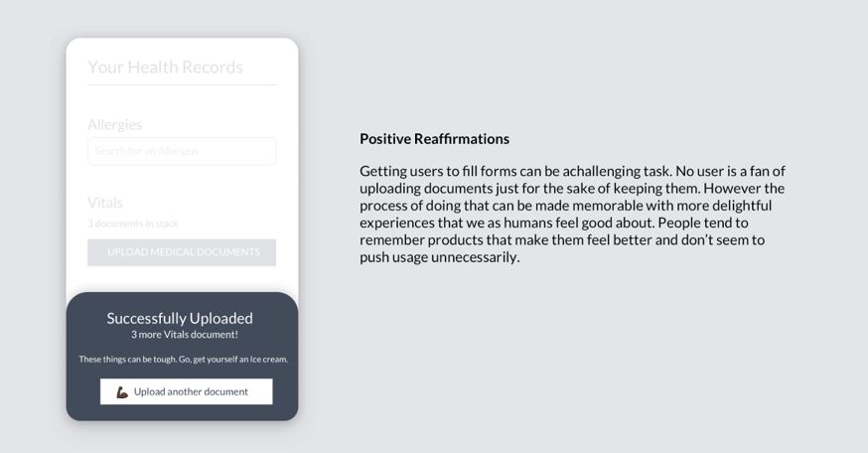Select the Allergies section label
The width and height of the screenshot is (868, 453).
pyautogui.click(x=114, y=124)
